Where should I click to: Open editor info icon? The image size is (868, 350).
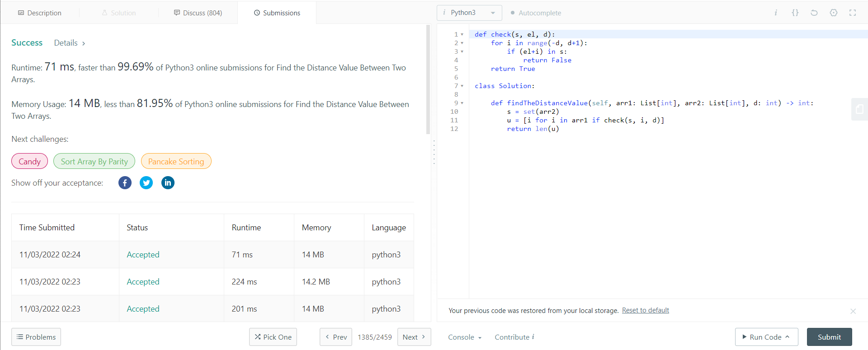coord(776,13)
